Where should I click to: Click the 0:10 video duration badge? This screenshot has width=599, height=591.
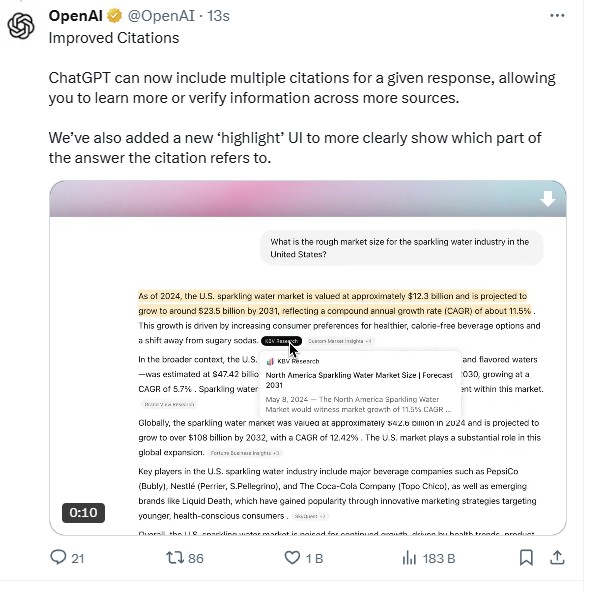pyautogui.click(x=83, y=513)
